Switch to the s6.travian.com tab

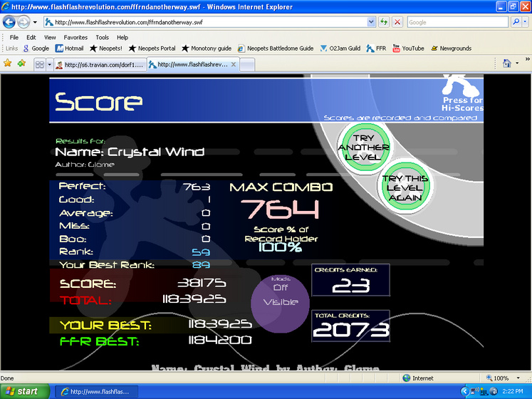click(100, 65)
